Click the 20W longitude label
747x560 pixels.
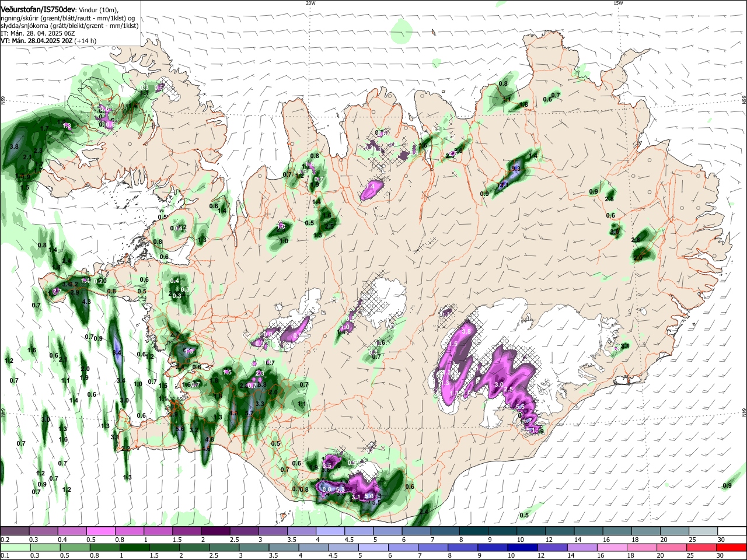click(x=310, y=3)
